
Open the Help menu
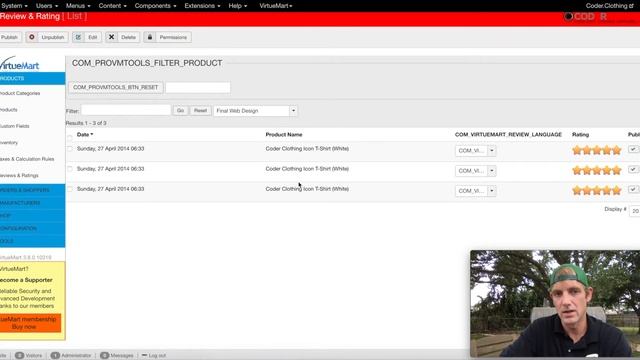click(238, 6)
